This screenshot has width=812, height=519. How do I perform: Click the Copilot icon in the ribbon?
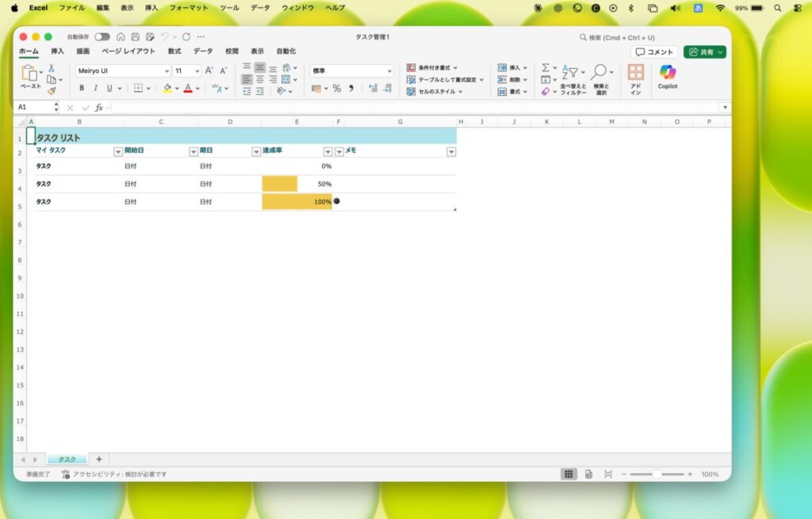click(x=668, y=76)
